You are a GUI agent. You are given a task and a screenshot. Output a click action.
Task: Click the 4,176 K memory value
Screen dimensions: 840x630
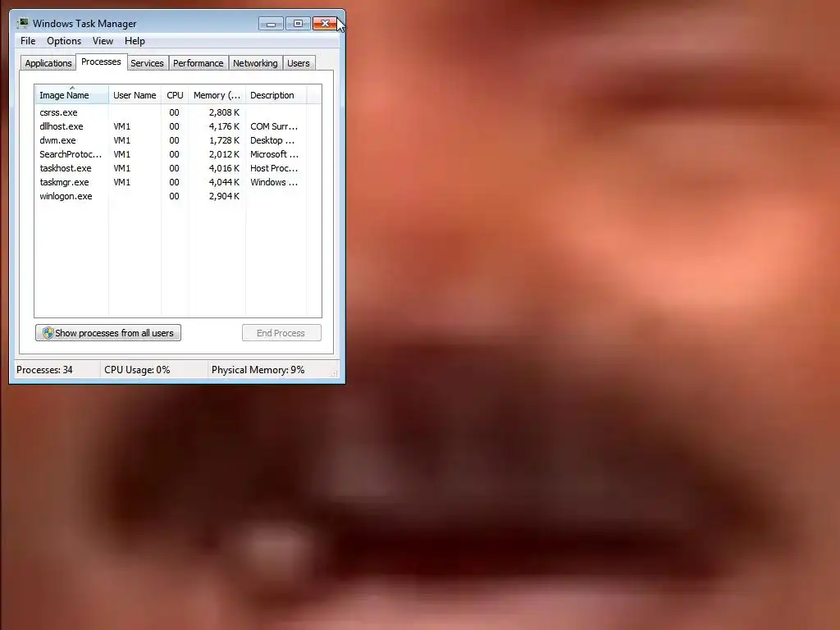point(224,126)
